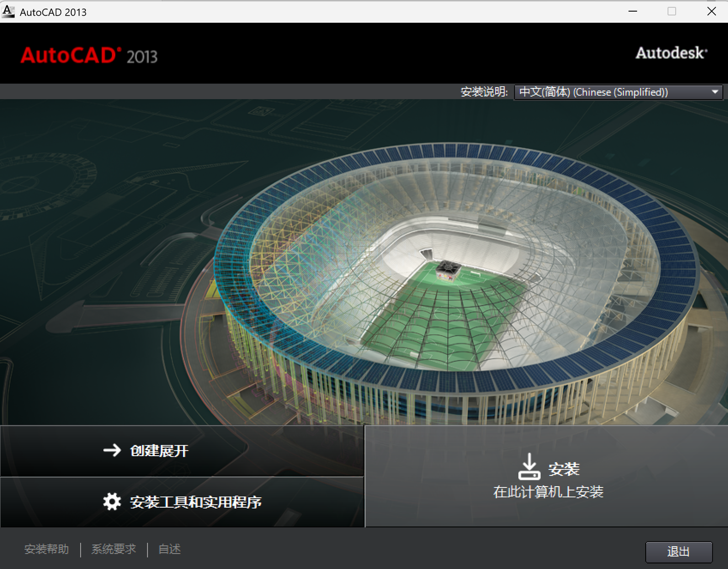
Task: Expand the language dropdown arrow
Action: tap(715, 92)
